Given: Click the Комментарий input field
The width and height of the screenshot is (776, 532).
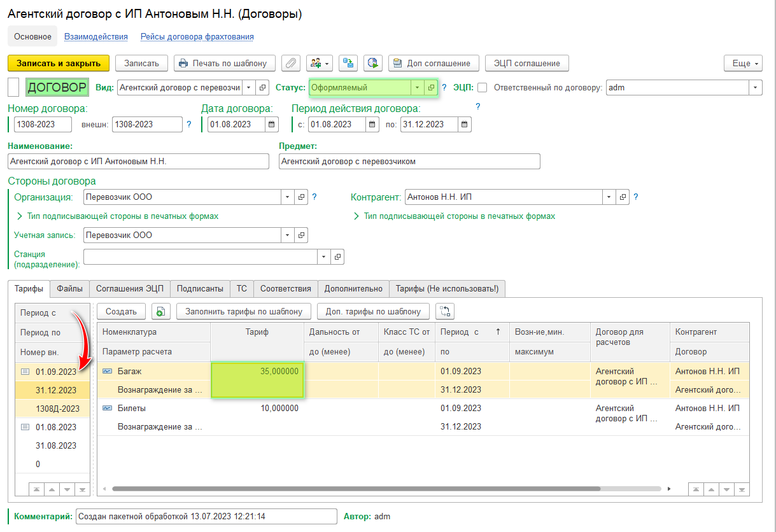Looking at the screenshot, I should (x=206, y=517).
